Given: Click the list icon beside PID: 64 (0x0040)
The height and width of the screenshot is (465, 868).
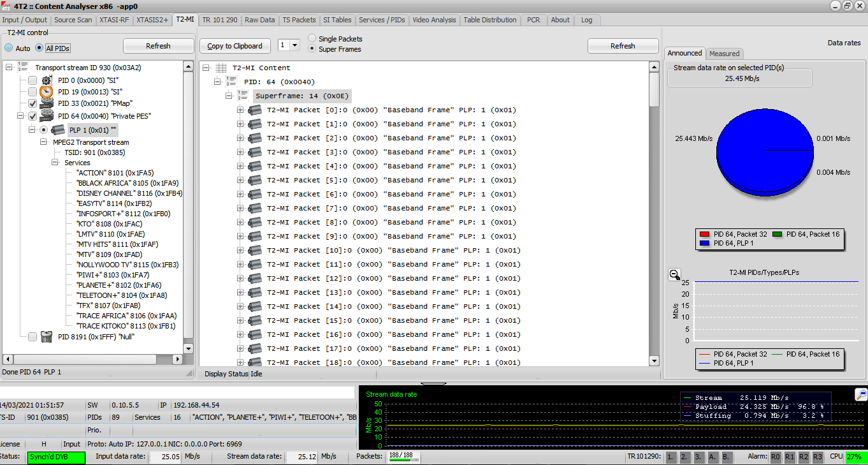Looking at the screenshot, I should 231,81.
